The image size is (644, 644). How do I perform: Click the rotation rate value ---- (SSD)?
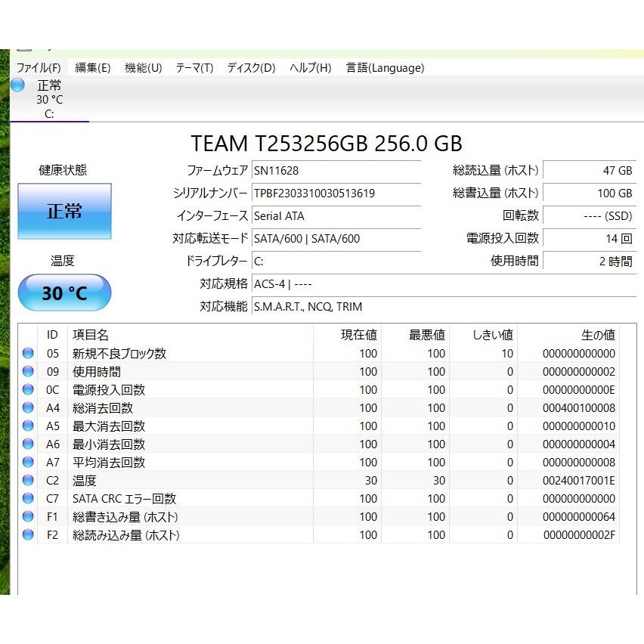[590, 215]
